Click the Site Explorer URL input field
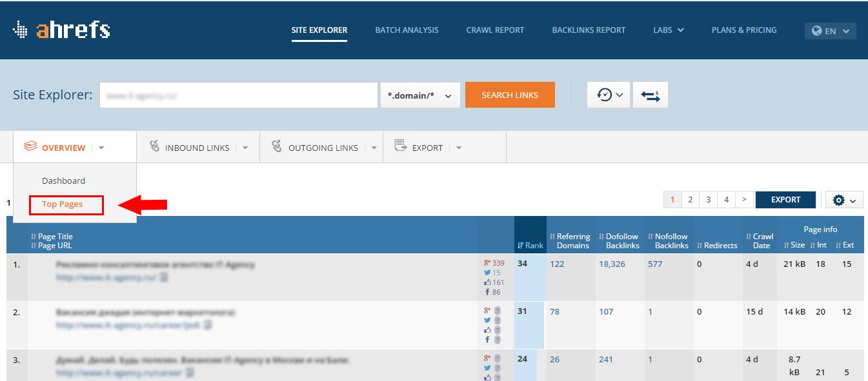The image size is (868, 381). 239,95
